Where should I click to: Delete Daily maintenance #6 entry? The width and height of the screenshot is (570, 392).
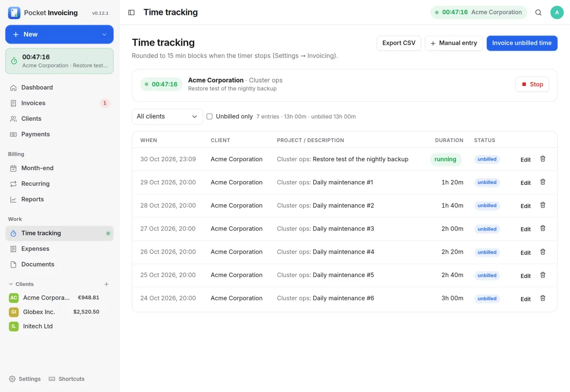click(543, 298)
